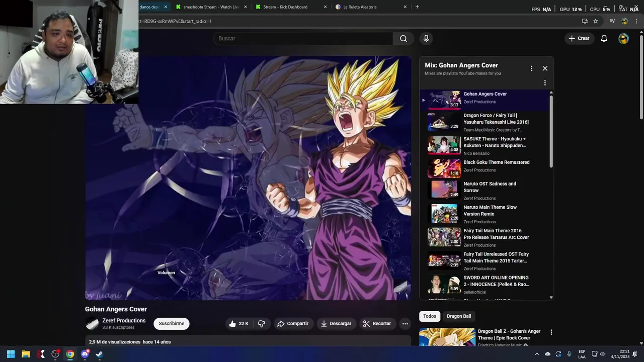Close the smashdota Stream tab

pos(246,7)
